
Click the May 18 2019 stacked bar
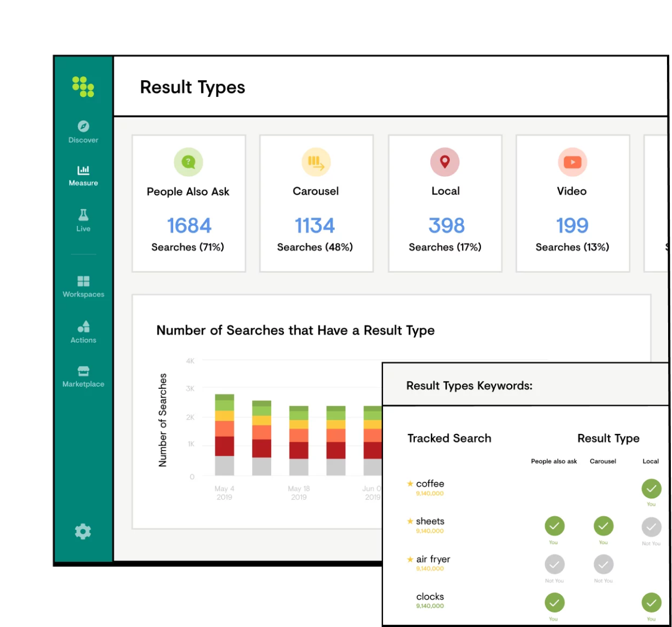point(298,441)
